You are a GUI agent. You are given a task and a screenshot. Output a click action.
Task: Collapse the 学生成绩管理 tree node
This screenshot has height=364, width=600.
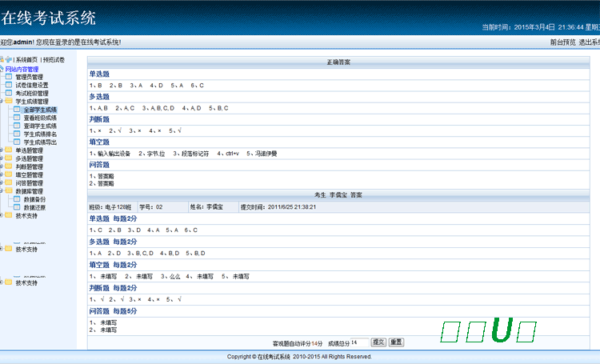tap(1, 101)
